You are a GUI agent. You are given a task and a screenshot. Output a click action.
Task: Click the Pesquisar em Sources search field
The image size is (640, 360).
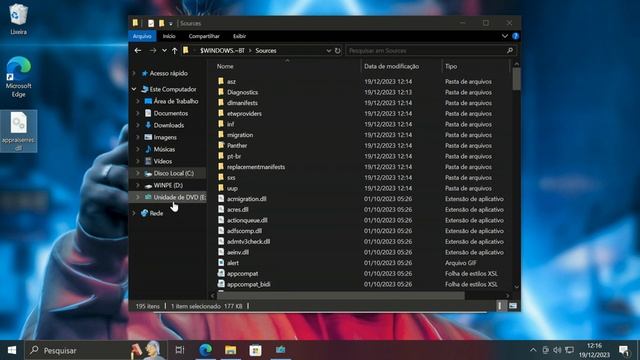point(427,51)
